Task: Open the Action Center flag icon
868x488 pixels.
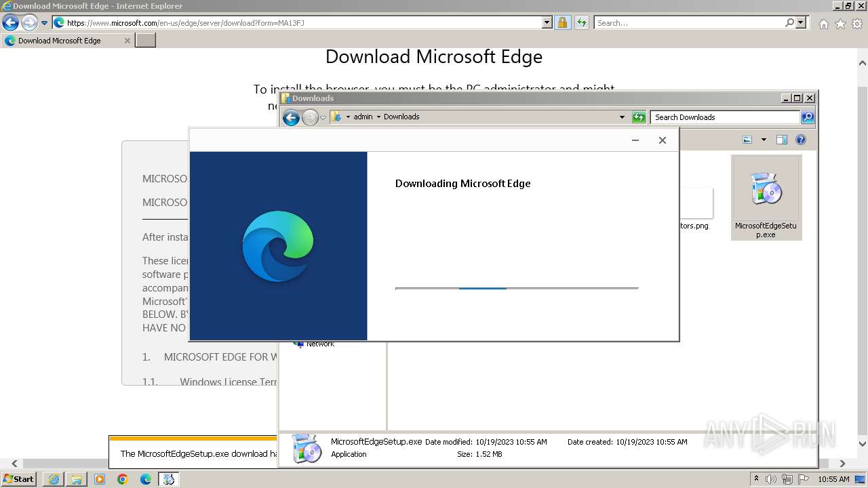Action: point(804,479)
